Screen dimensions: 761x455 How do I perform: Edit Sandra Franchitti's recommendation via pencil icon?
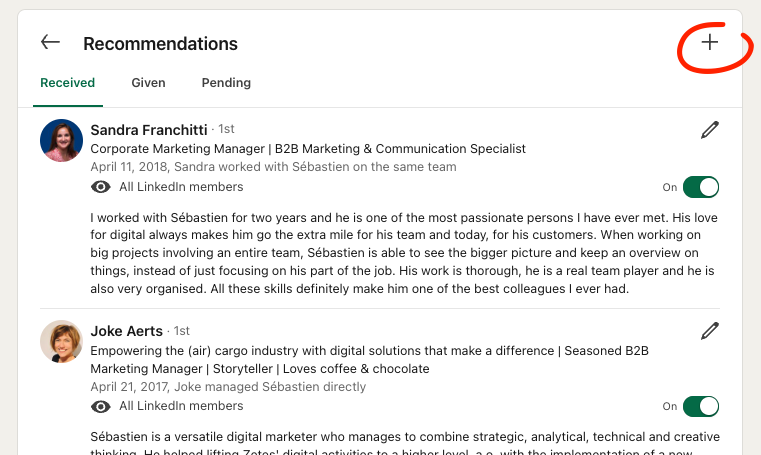coord(710,130)
